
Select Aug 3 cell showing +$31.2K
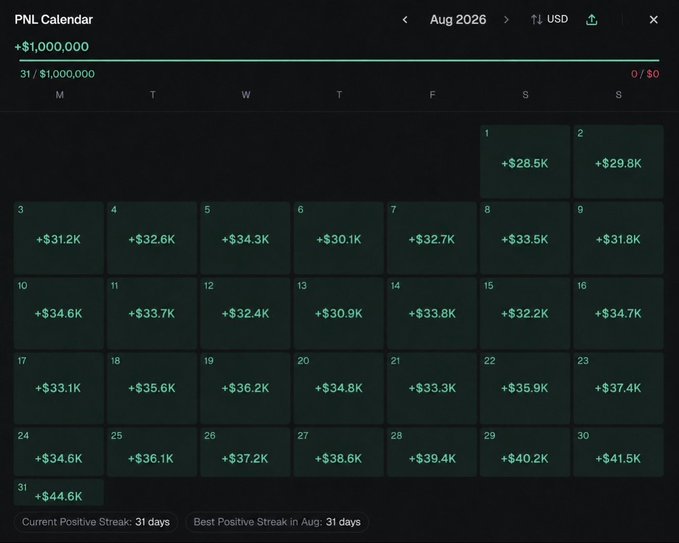(x=58, y=238)
